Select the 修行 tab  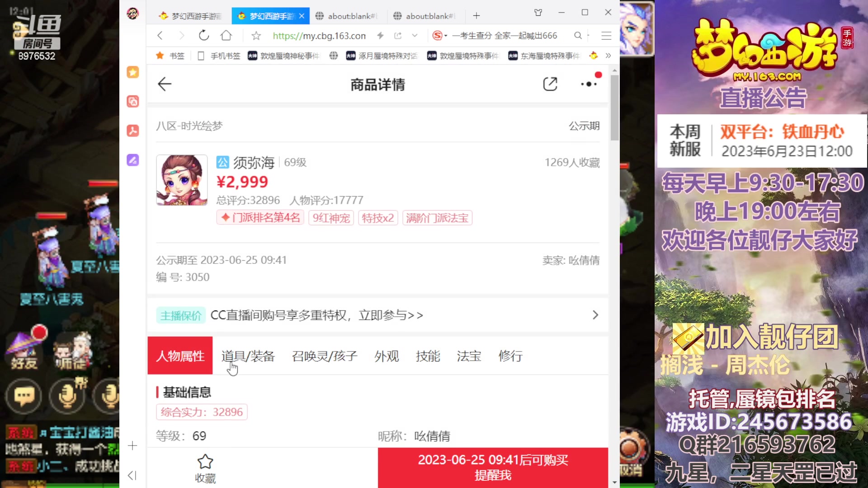[510, 356]
